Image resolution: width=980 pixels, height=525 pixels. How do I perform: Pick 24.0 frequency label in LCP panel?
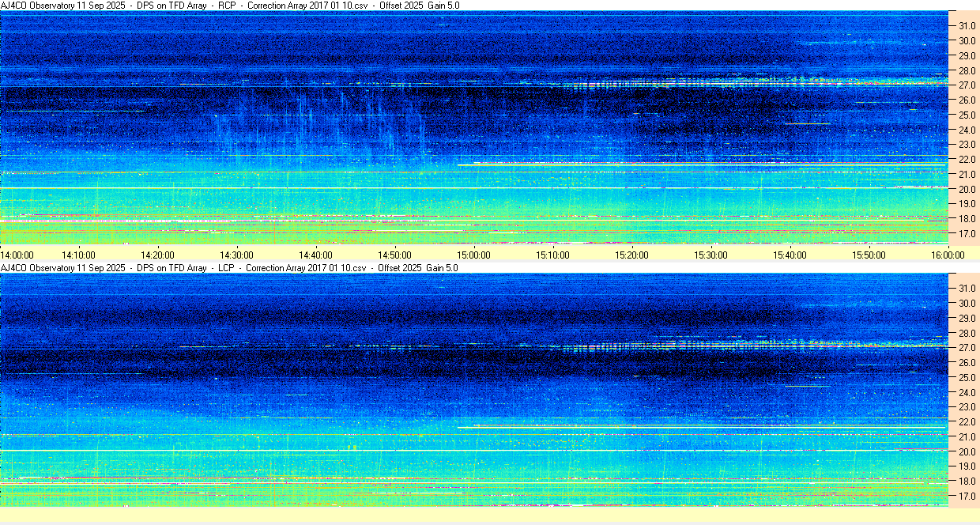pos(967,393)
